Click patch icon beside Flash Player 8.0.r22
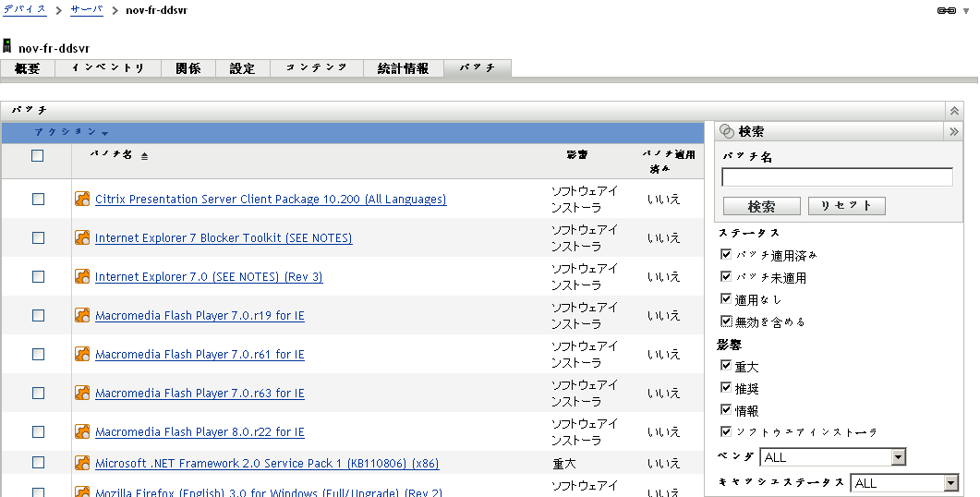The height and width of the screenshot is (497, 980). point(82,431)
